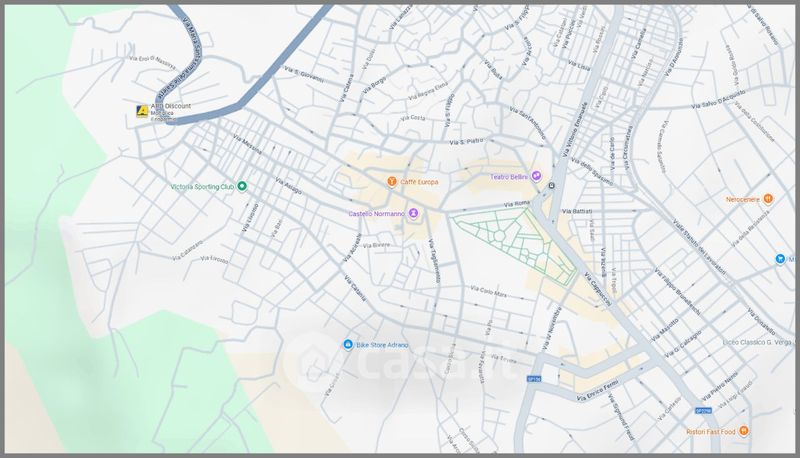The image size is (800, 458).
Task: Click the Castello Normanno purple marker
Action: [x=414, y=214]
